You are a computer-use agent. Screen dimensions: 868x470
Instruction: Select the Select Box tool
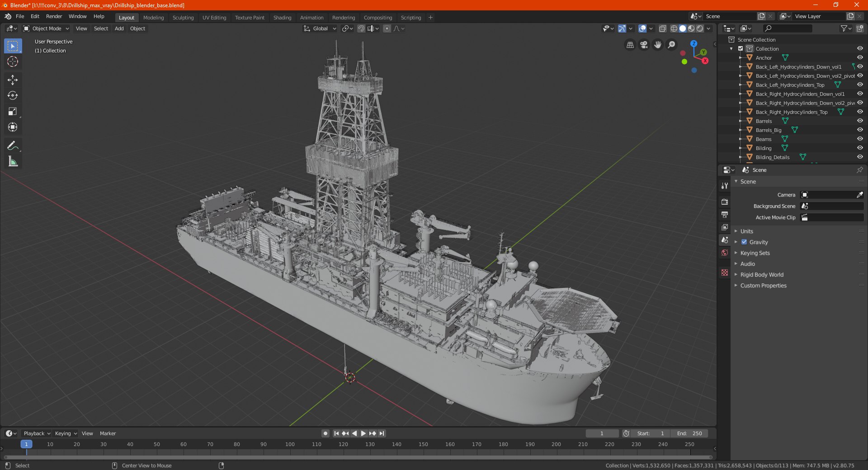click(x=13, y=46)
